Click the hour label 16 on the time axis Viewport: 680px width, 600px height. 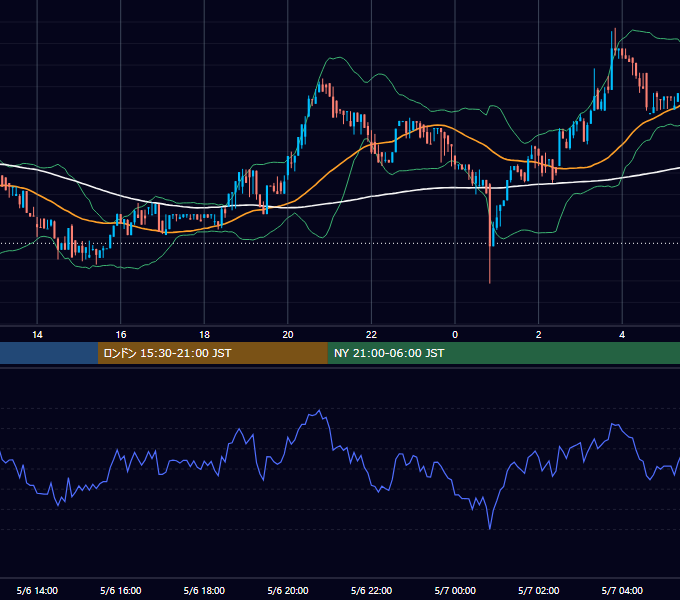[x=121, y=335]
